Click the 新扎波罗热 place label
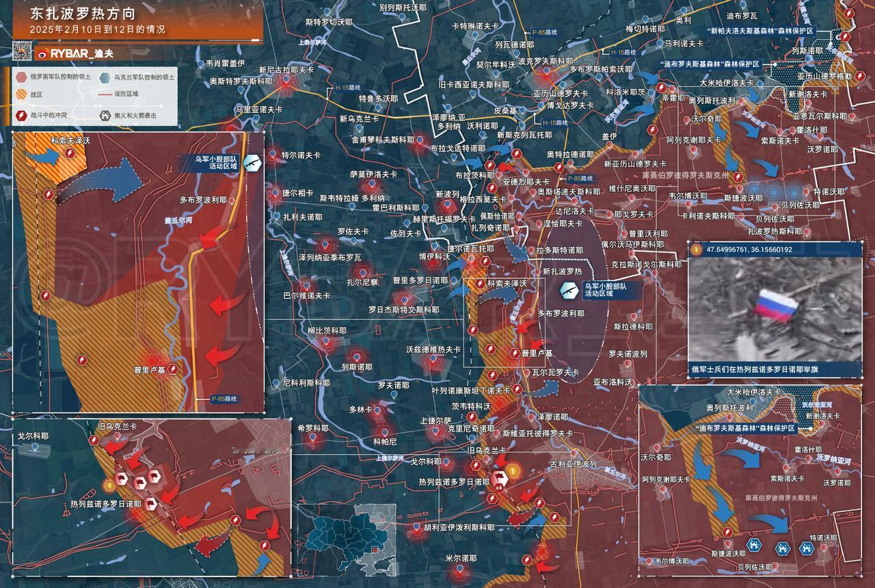This screenshot has width=875, height=588. [562, 271]
